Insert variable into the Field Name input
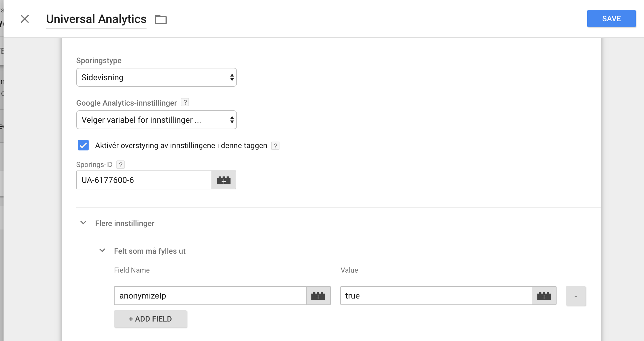644x341 pixels. [x=318, y=296]
